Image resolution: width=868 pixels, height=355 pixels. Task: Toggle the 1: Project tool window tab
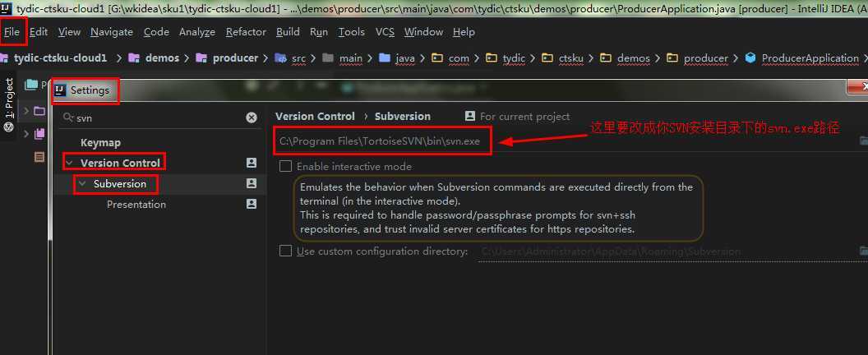coord(9,99)
